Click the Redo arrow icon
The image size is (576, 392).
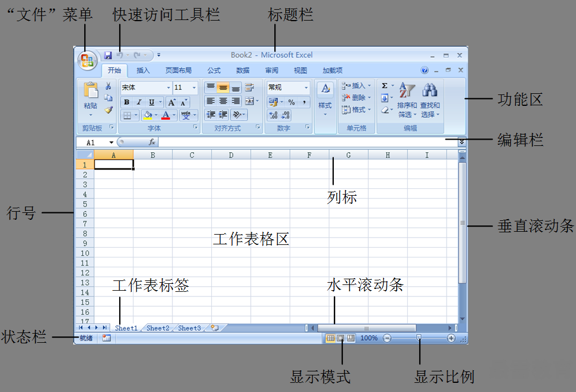137,55
